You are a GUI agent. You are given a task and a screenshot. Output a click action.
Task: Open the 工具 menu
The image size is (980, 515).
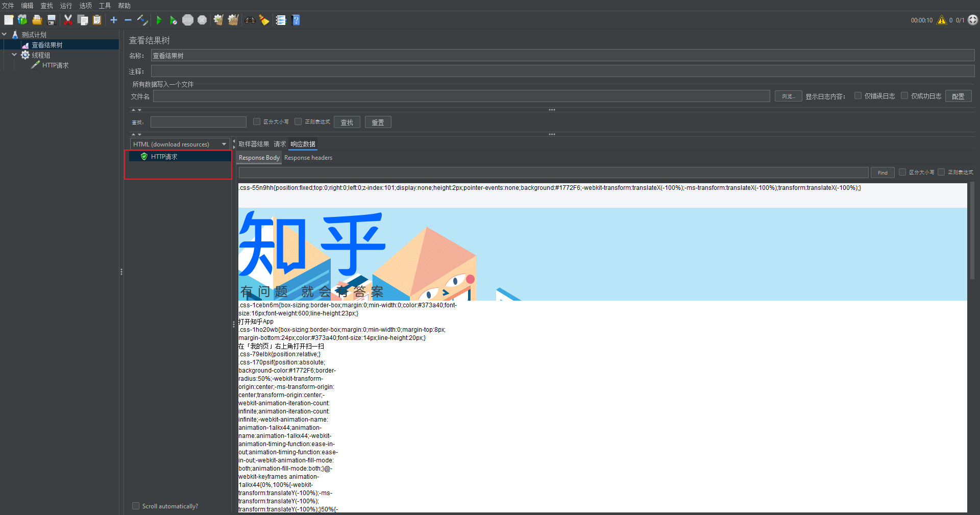pos(105,6)
